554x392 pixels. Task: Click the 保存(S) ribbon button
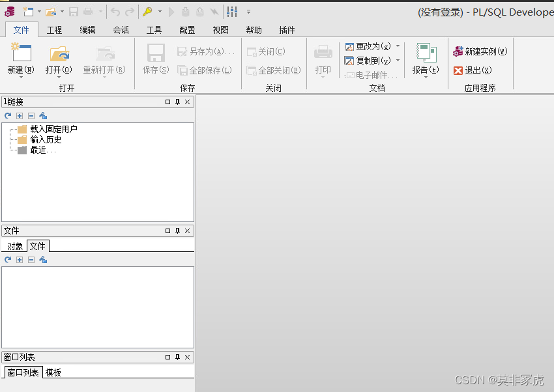[x=156, y=59]
